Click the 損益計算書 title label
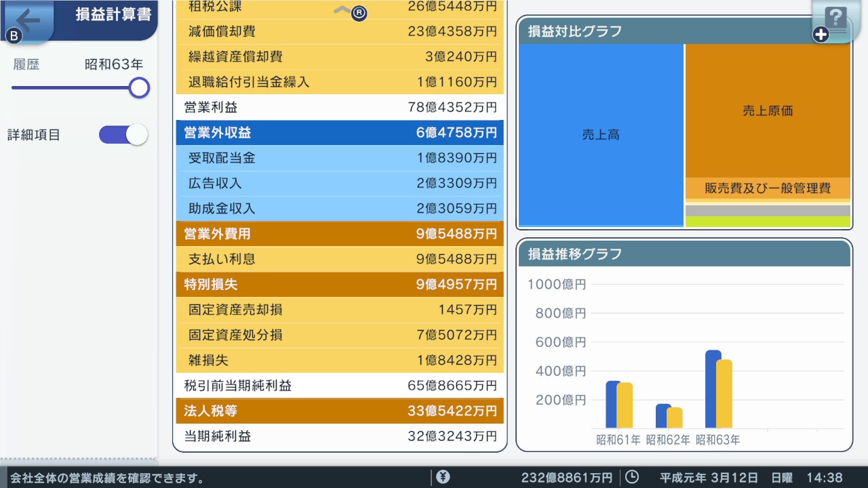This screenshot has width=868, height=488. click(113, 14)
